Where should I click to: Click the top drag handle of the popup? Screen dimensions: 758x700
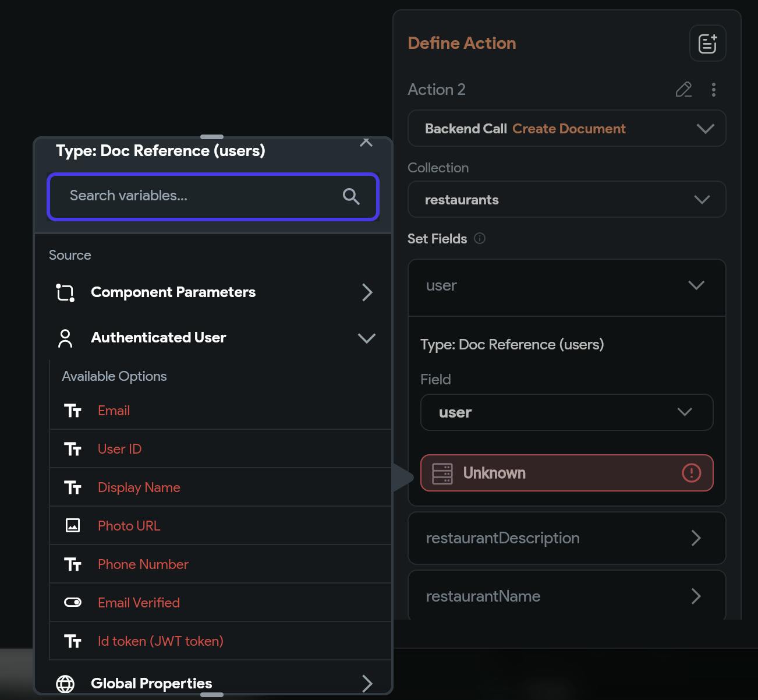212,137
